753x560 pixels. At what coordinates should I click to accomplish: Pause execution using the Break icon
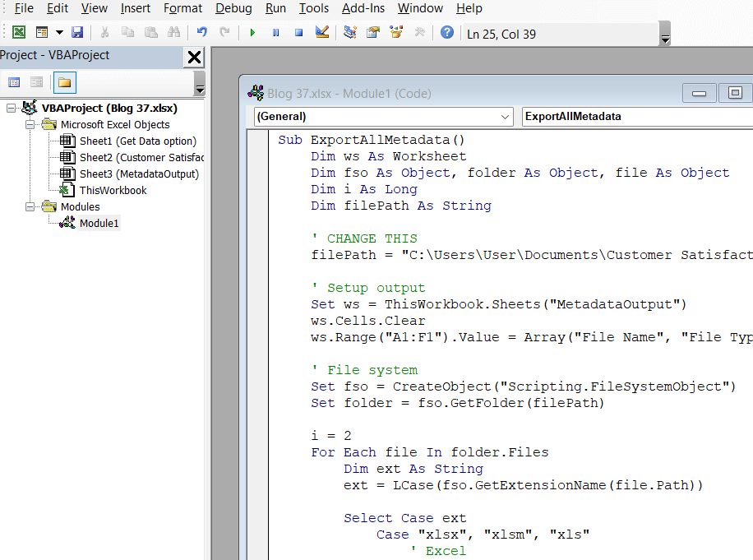[275, 31]
